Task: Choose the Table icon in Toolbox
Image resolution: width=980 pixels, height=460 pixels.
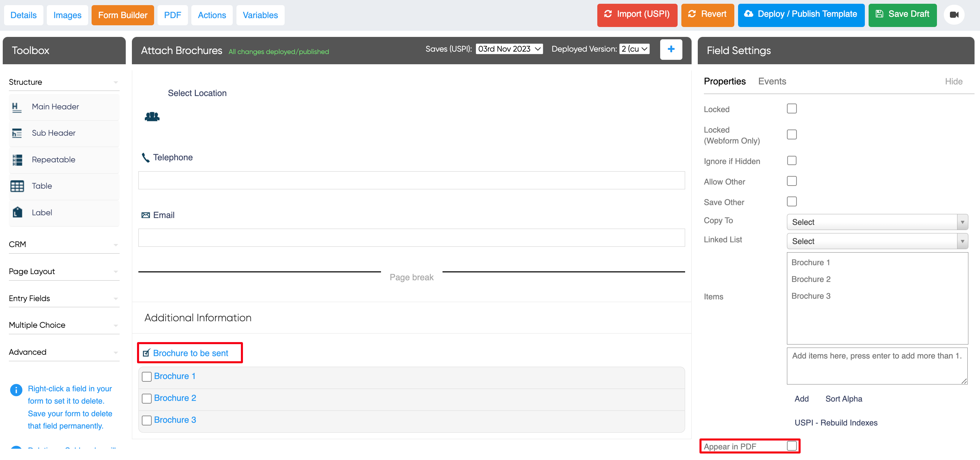Action: pyautogui.click(x=17, y=186)
